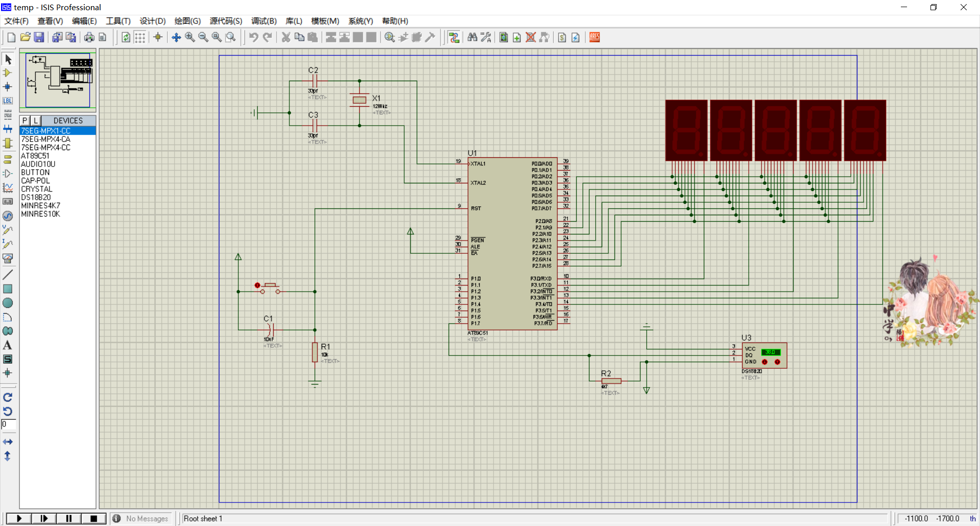Zoom to a selected area

[231, 37]
